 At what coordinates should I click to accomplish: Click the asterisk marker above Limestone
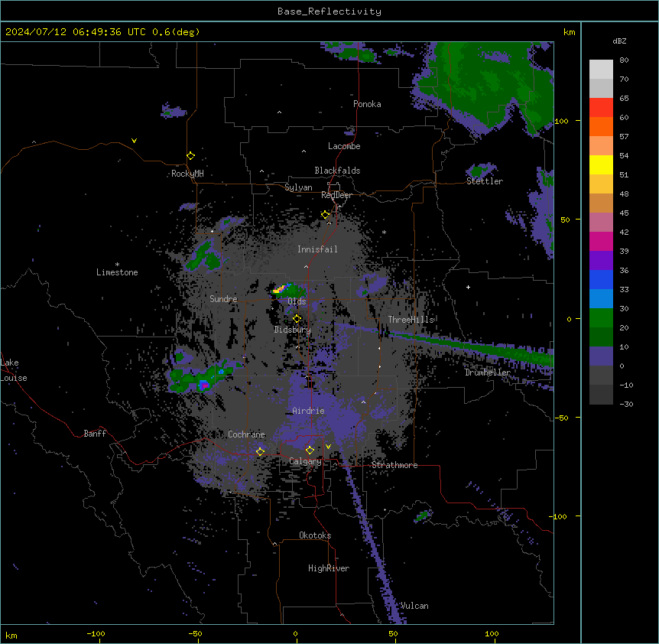coord(117,265)
